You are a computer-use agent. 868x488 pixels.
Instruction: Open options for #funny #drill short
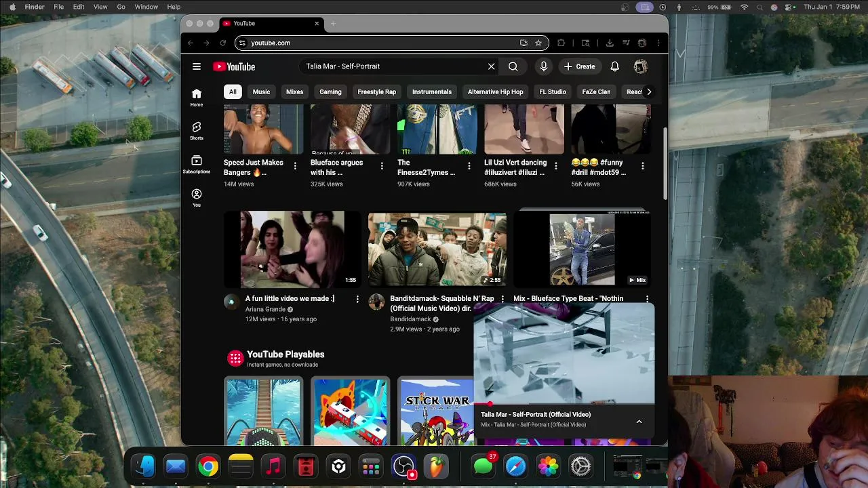(x=642, y=165)
